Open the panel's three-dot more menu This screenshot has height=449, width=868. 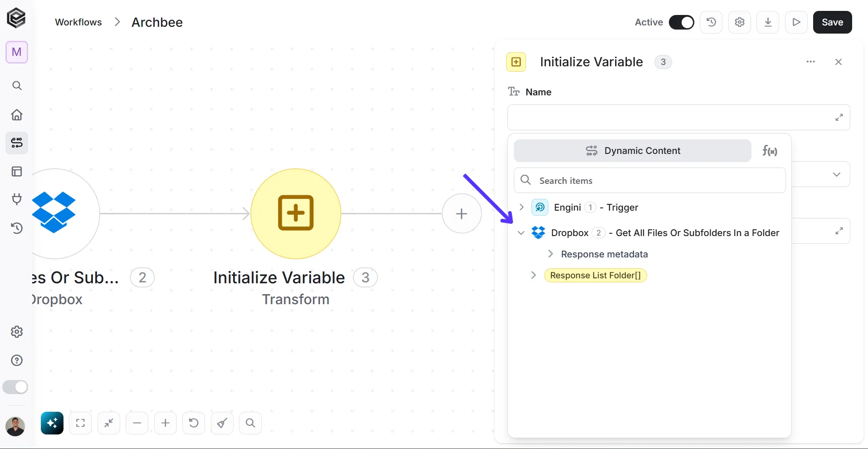tap(811, 62)
